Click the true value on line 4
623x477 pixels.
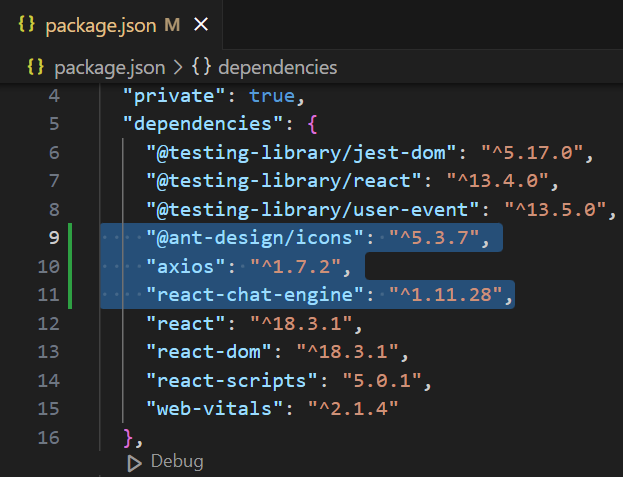[272, 96]
